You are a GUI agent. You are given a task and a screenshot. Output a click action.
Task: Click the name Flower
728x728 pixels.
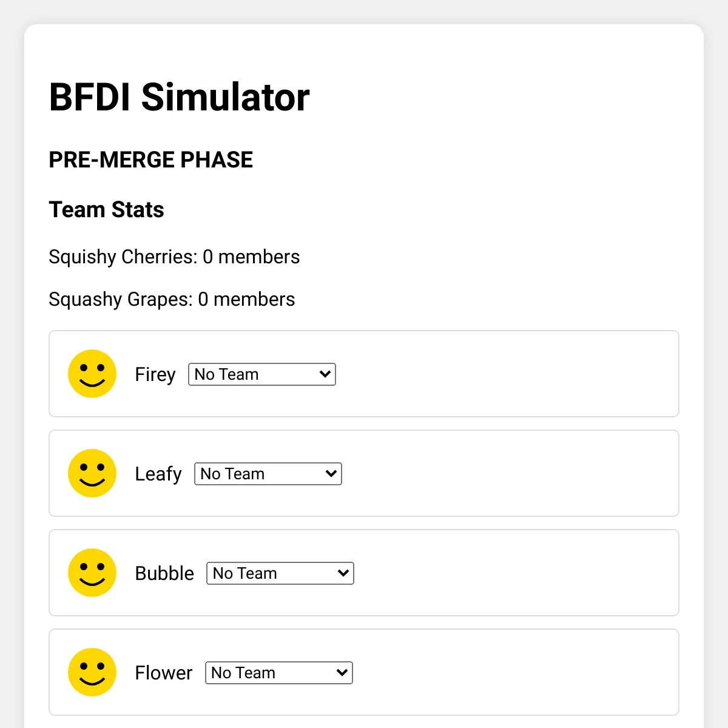click(x=164, y=672)
